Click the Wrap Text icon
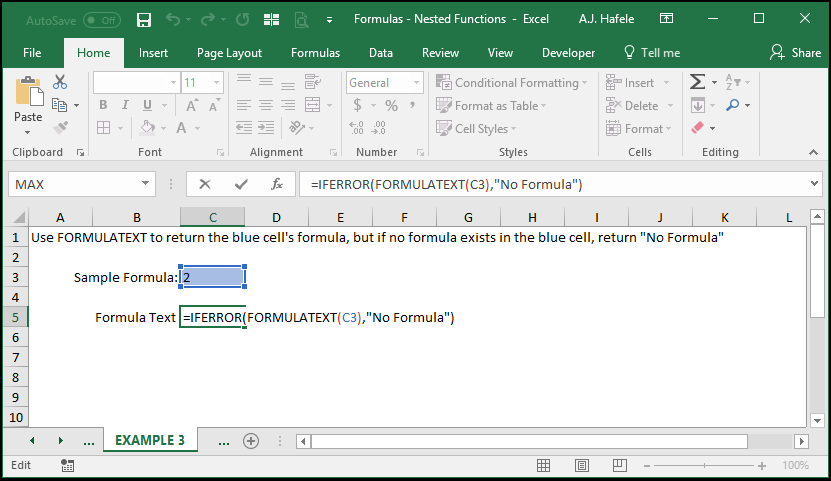This screenshot has height=481, width=831. (313, 82)
